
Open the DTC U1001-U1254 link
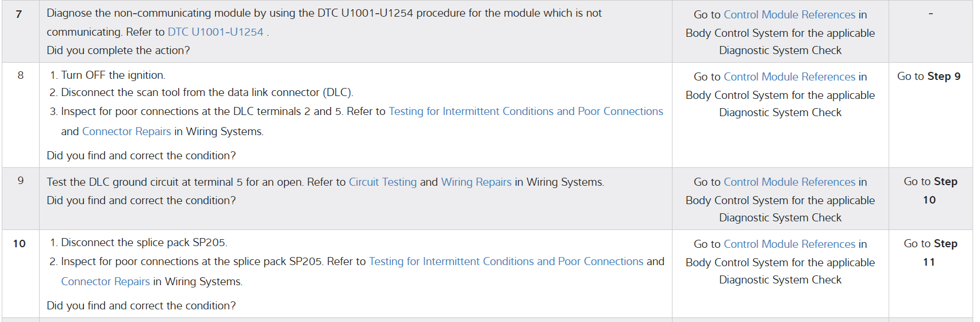[215, 32]
